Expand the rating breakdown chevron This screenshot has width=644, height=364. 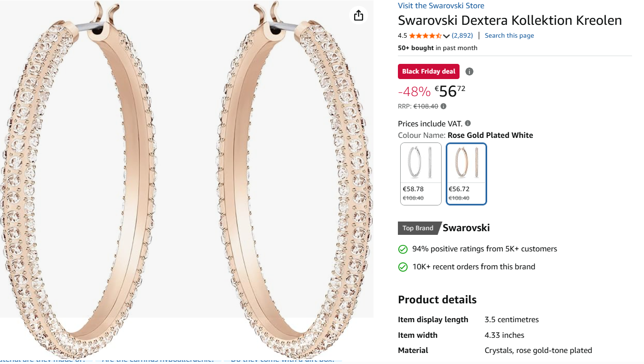tap(446, 36)
